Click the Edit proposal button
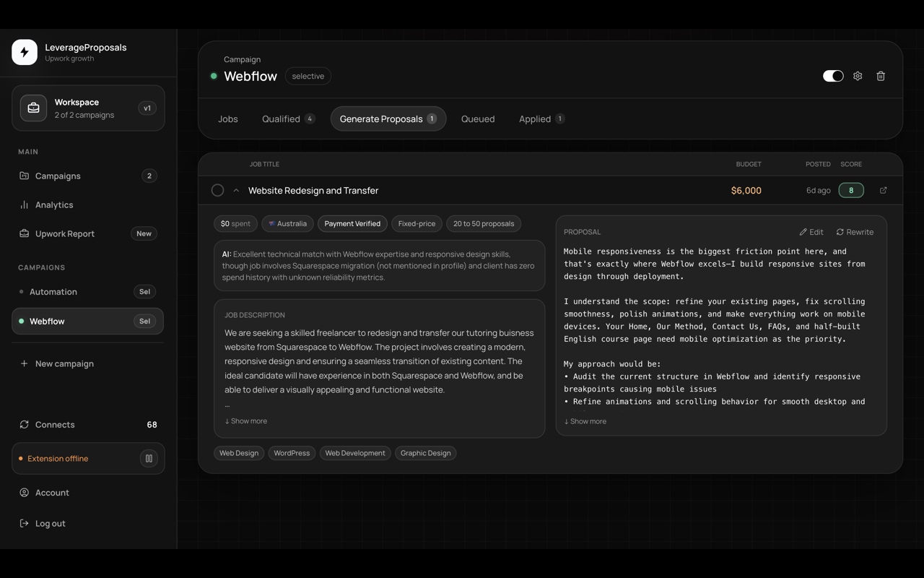 811,232
